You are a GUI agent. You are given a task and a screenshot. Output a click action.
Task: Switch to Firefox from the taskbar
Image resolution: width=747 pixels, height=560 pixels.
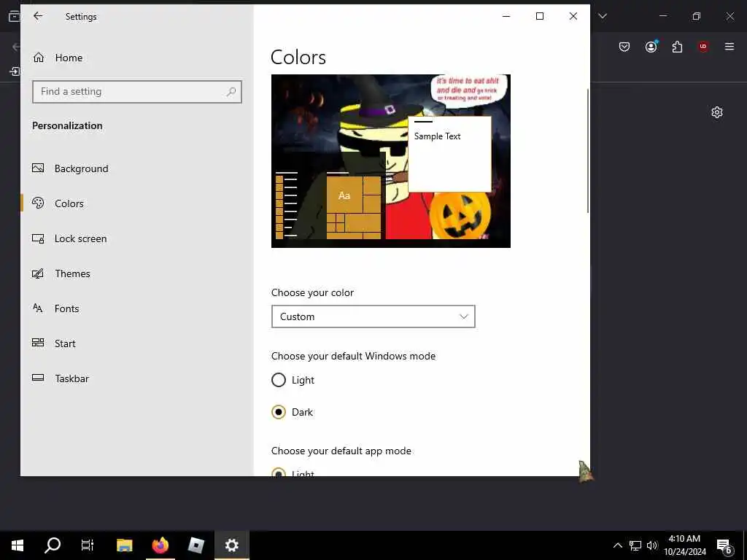(160, 545)
